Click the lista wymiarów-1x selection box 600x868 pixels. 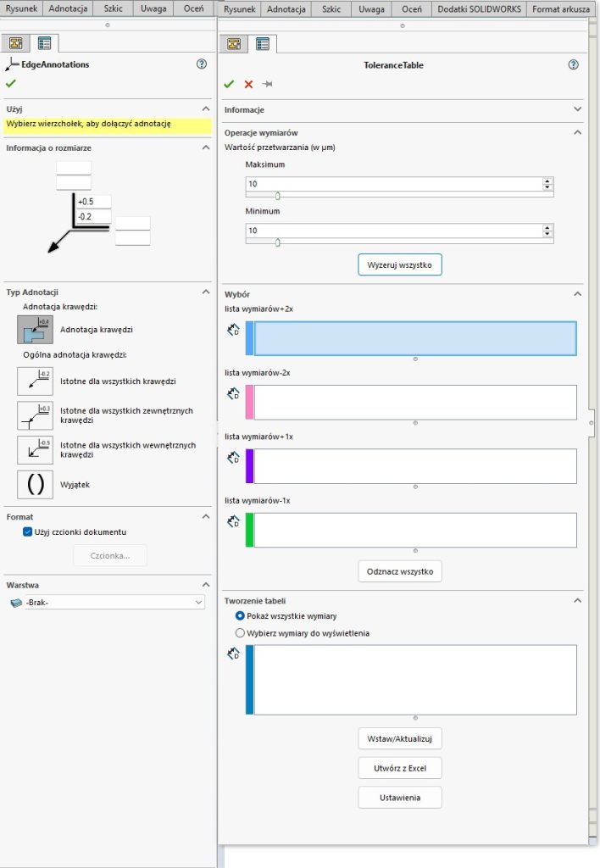[415, 531]
